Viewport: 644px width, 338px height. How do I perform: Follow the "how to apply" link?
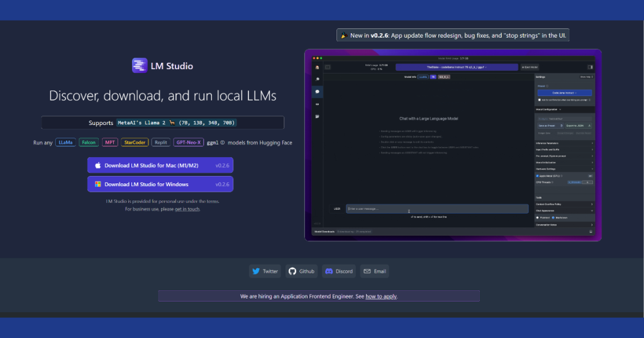pos(381,296)
